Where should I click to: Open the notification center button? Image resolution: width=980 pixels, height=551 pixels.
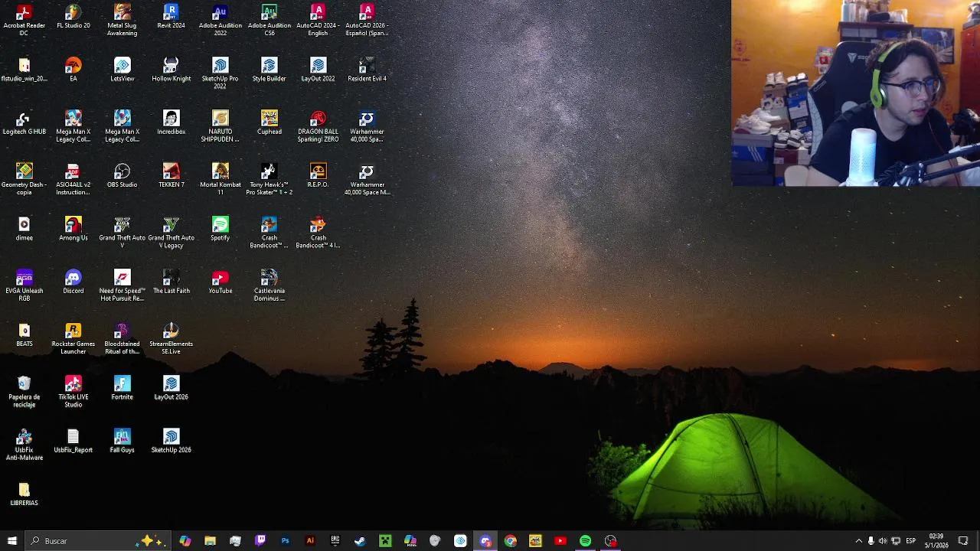[963, 541]
